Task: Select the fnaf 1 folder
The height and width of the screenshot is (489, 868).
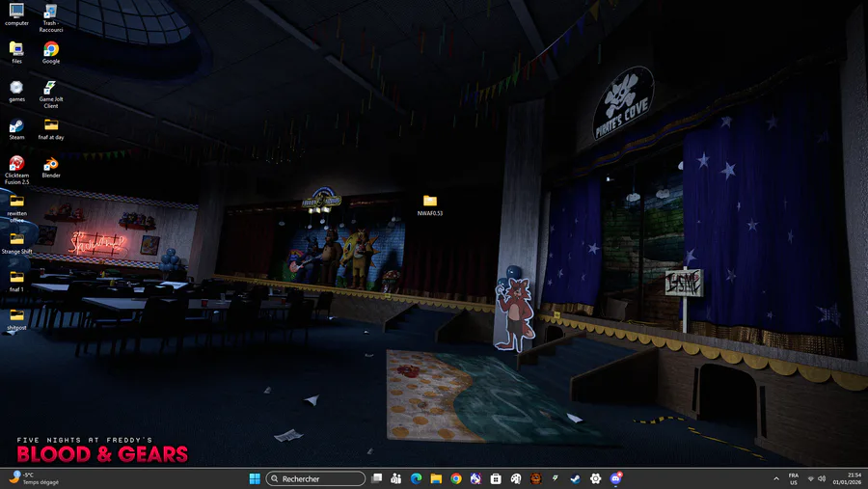Action: click(16, 282)
